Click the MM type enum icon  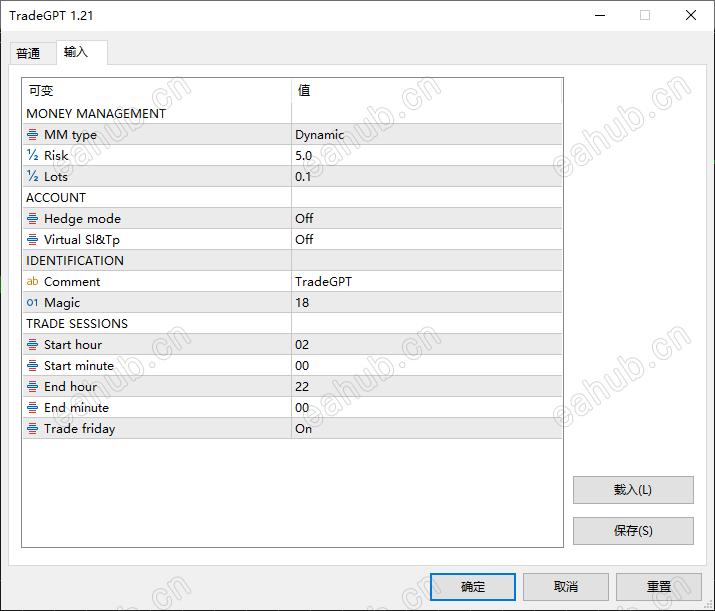point(32,135)
